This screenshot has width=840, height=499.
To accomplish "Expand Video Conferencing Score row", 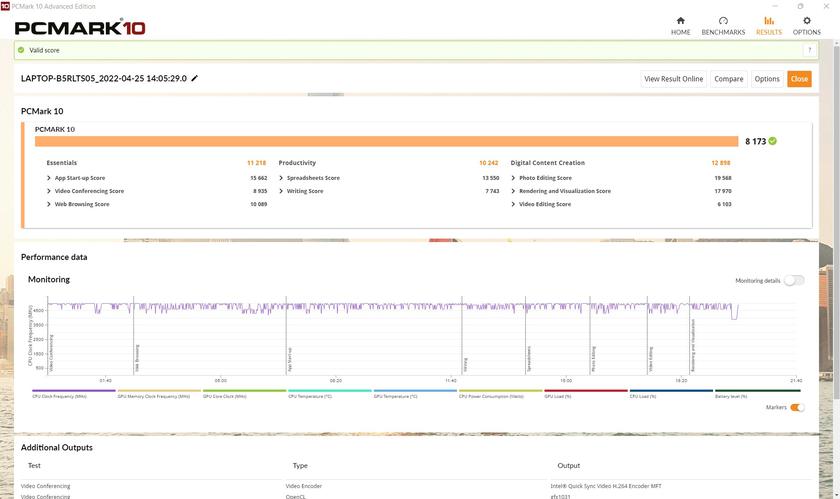I will [49, 191].
